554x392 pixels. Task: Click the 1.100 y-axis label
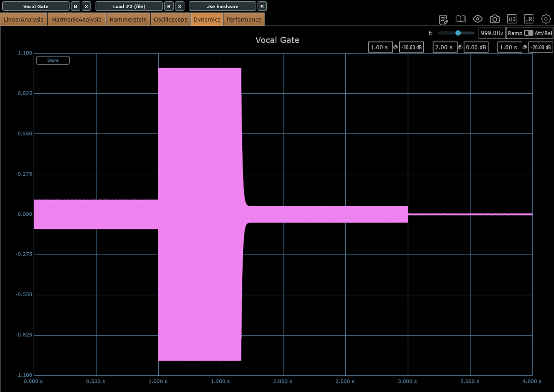point(25,53)
